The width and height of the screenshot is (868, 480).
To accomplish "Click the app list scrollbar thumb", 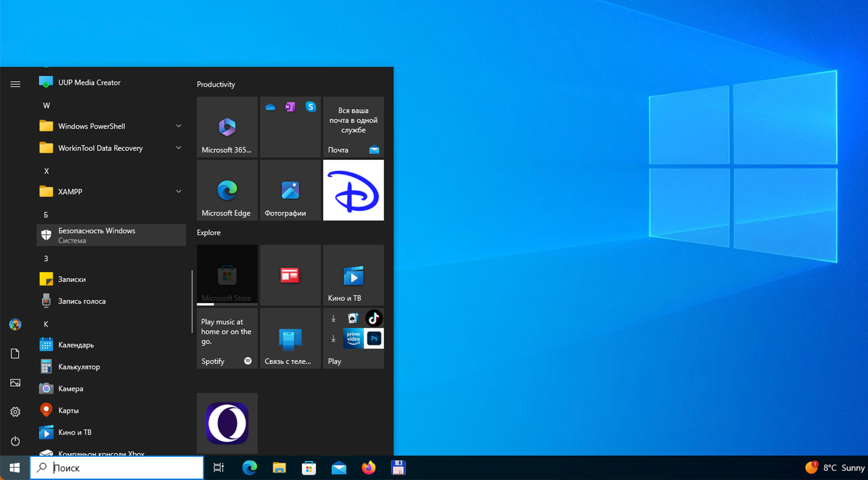I will 192,302.
